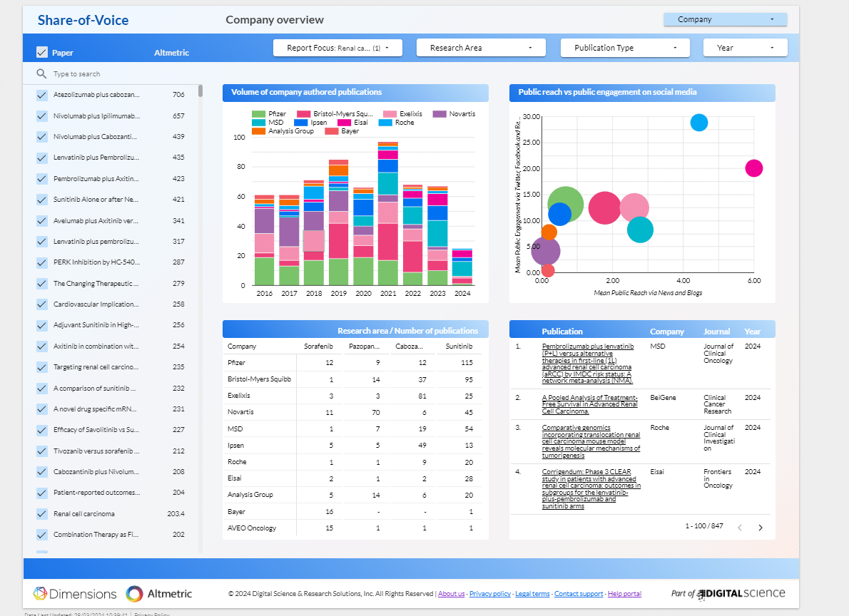Open the Privacy policy link
Image resolution: width=849 pixels, height=616 pixels.
[489, 594]
